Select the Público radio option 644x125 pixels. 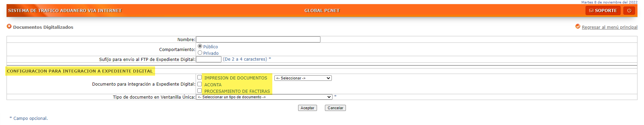coord(200,46)
